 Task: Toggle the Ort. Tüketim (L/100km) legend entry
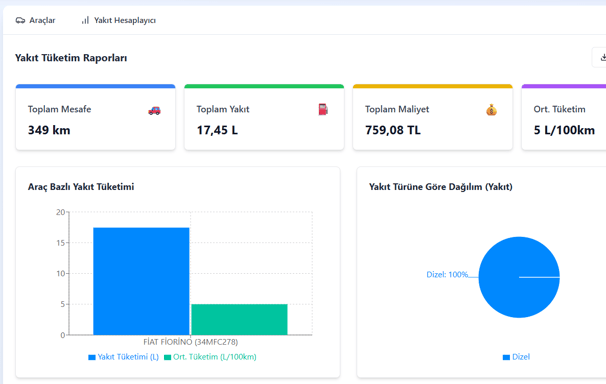(210, 357)
